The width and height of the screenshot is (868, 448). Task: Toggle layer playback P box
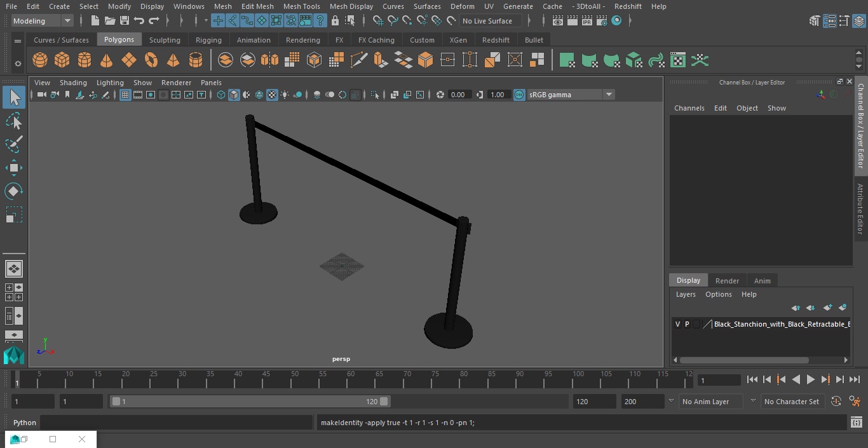pyautogui.click(x=687, y=324)
